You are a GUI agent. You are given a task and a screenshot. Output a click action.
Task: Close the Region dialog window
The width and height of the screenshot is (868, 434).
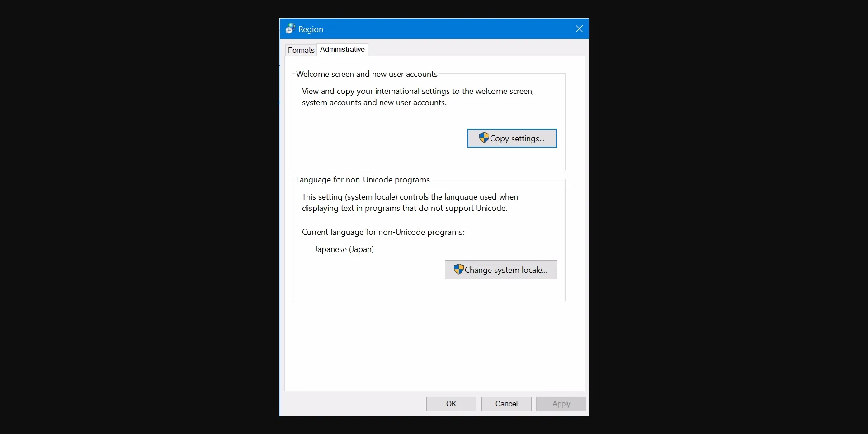[579, 29]
